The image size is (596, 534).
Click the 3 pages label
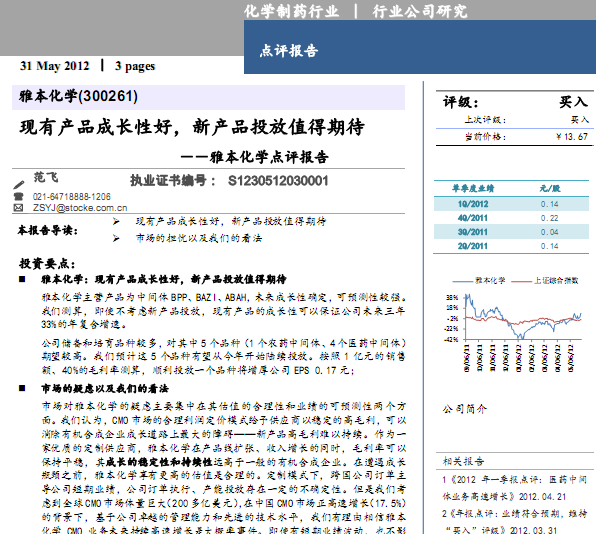(x=135, y=66)
